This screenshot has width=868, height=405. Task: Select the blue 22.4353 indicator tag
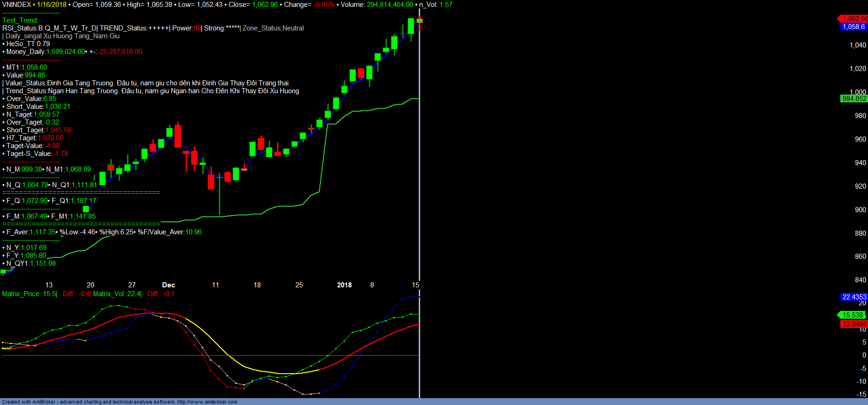click(854, 297)
